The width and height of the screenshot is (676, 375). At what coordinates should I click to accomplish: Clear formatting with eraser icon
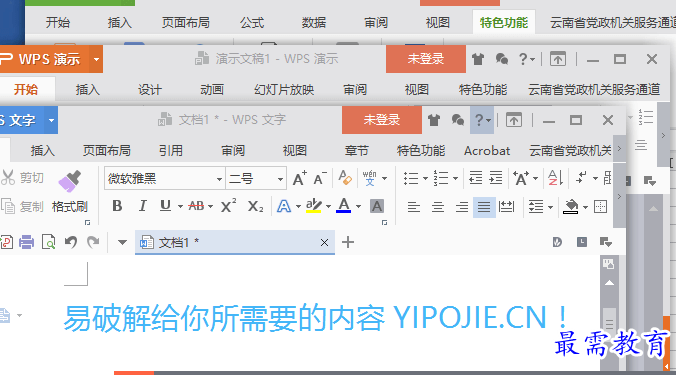coord(345,178)
